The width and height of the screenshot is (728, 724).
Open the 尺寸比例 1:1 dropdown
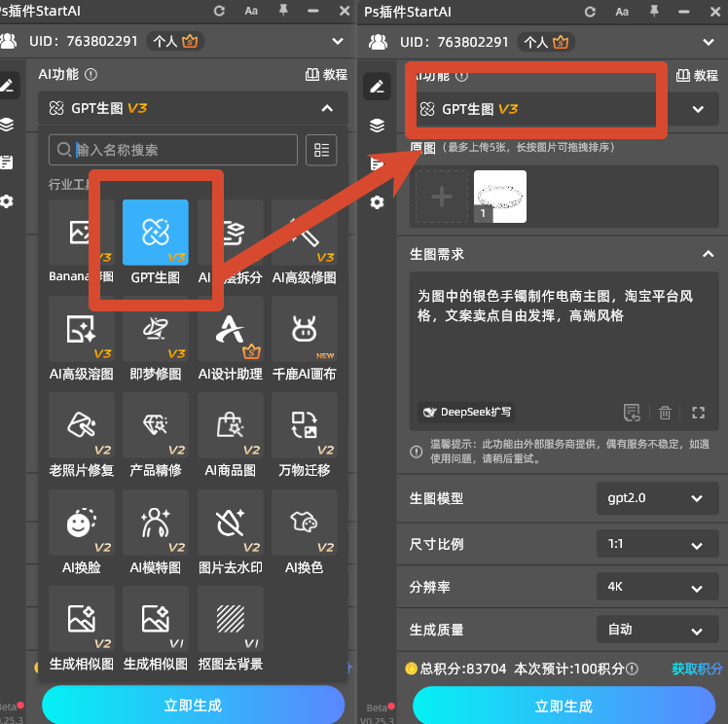[x=657, y=544]
